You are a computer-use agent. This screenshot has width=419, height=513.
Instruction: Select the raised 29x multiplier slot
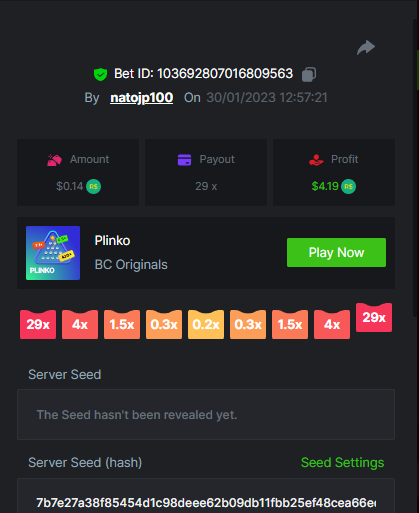tap(374, 317)
